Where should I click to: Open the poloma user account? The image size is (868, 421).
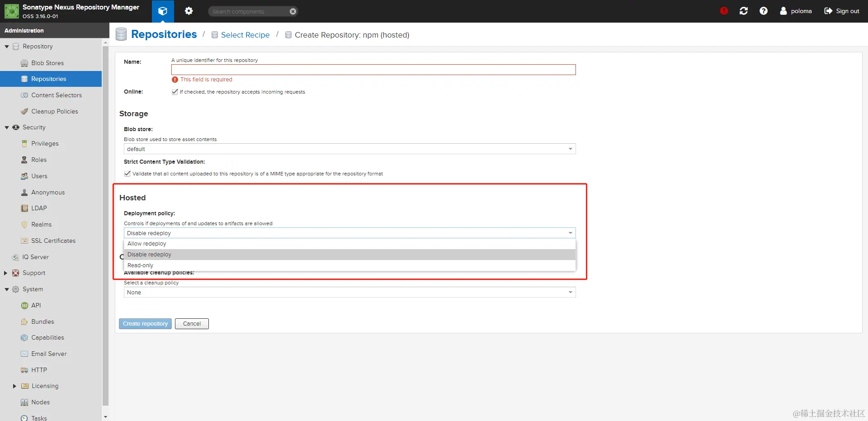coord(796,11)
